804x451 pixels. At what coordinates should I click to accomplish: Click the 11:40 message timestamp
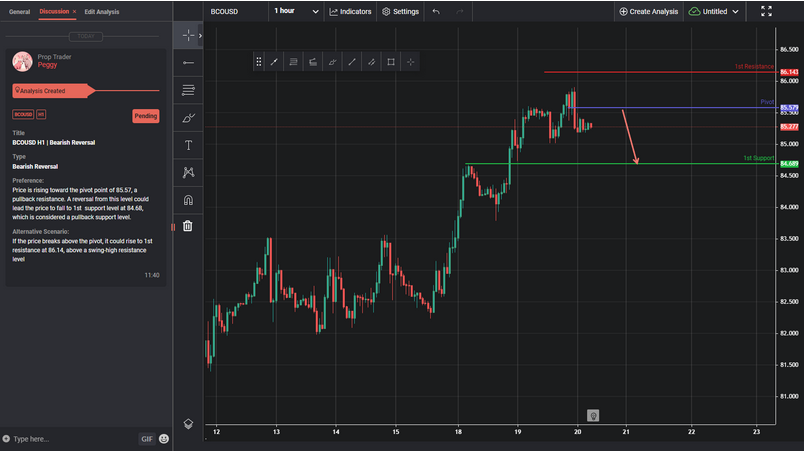[x=152, y=275]
